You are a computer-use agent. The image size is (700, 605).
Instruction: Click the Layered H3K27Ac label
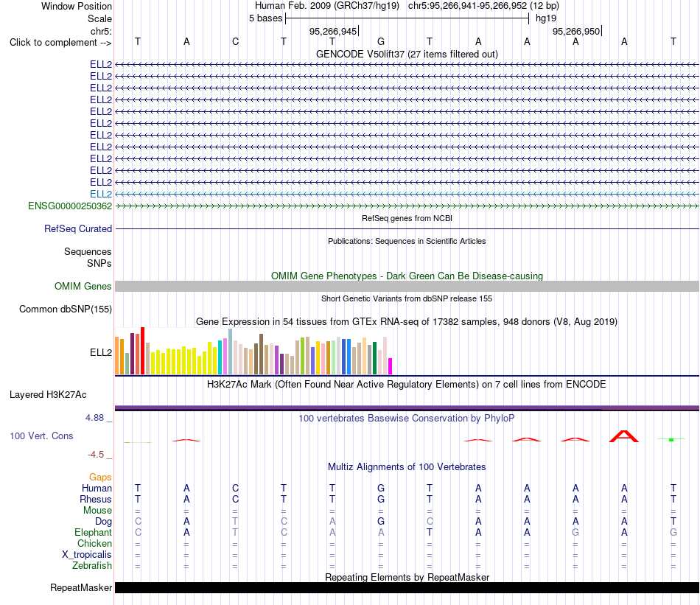click(48, 395)
